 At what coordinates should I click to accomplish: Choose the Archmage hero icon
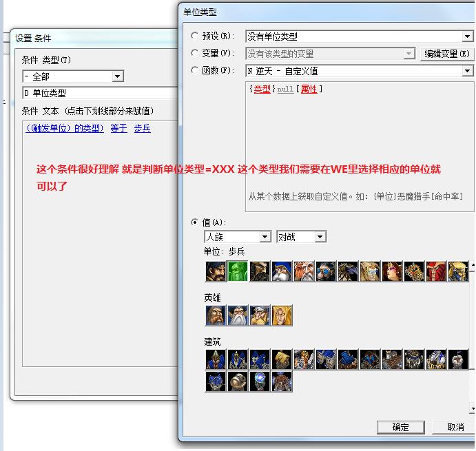(x=238, y=315)
